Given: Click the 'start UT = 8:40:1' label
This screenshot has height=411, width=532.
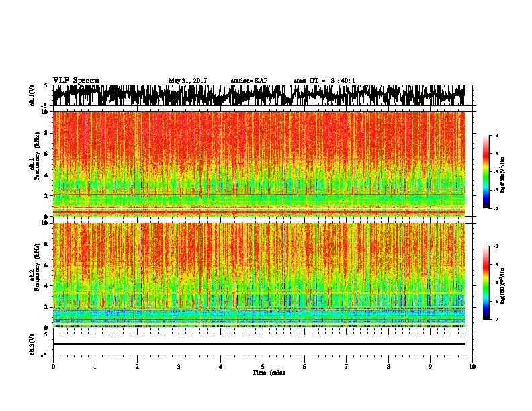Looking at the screenshot, I should pyautogui.click(x=324, y=81).
